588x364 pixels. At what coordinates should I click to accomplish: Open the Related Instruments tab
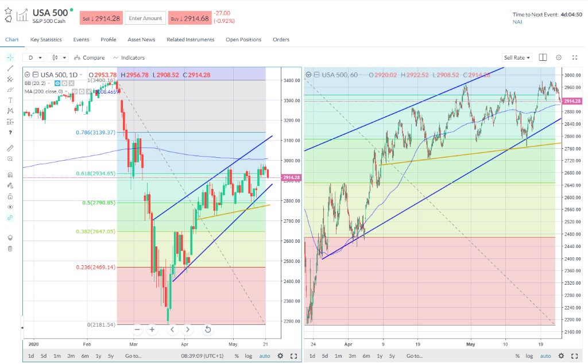[190, 40]
